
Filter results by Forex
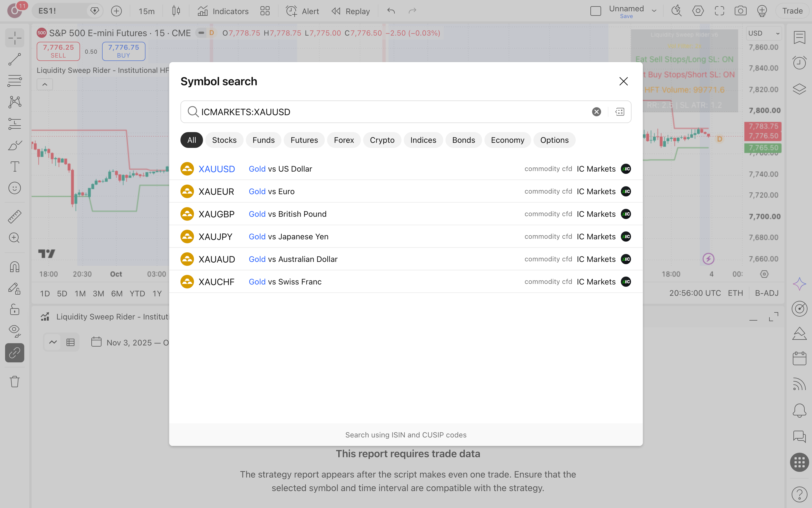coord(344,140)
